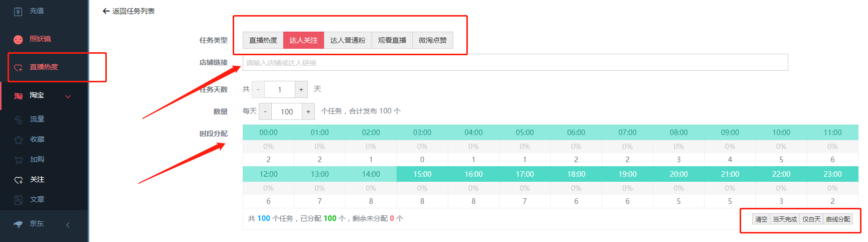Click the 15:00 time slot header
The image size is (868, 242).
(x=422, y=174)
